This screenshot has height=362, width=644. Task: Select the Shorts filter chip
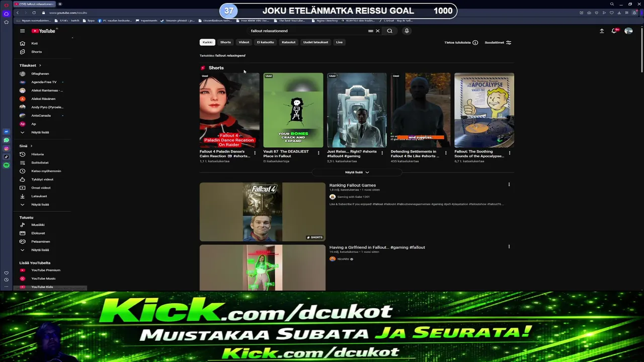tap(225, 42)
